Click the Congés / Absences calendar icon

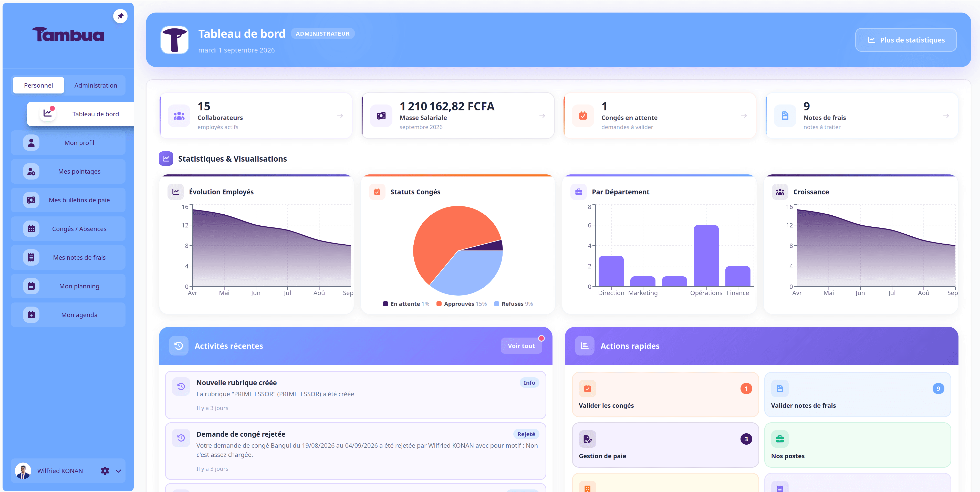click(x=31, y=229)
